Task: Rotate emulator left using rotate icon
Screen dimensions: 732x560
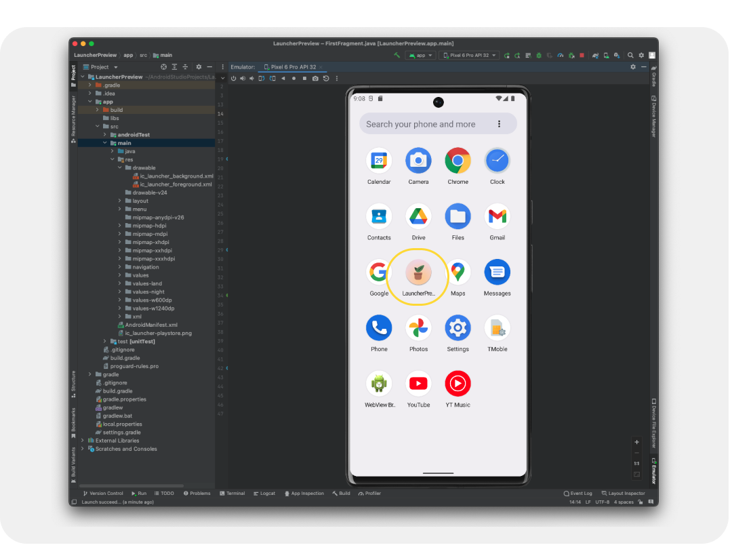Action: pos(263,78)
